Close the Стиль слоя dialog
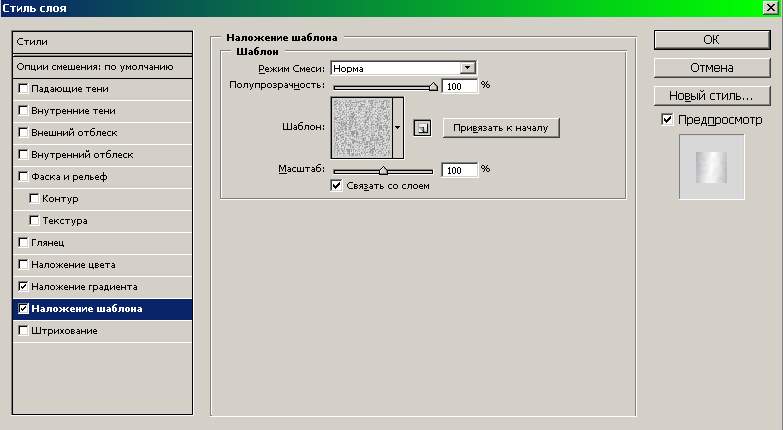 tap(770, 7)
